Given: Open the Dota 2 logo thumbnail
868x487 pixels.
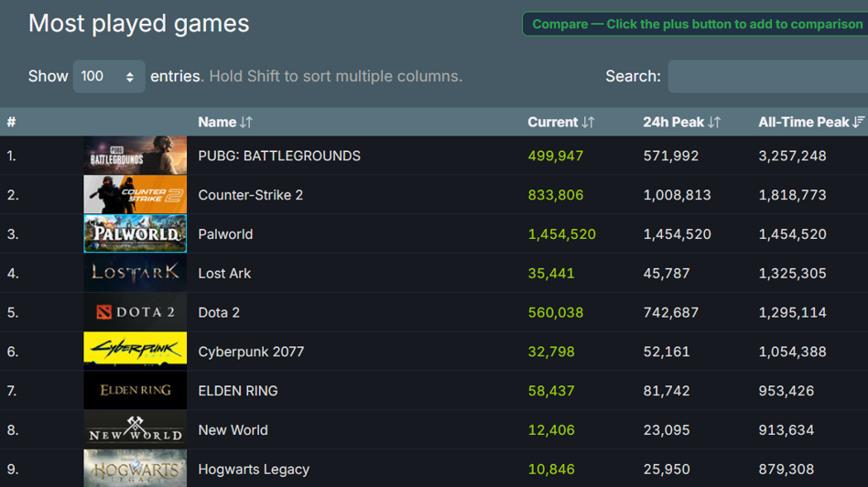Looking at the screenshot, I should tap(135, 312).
